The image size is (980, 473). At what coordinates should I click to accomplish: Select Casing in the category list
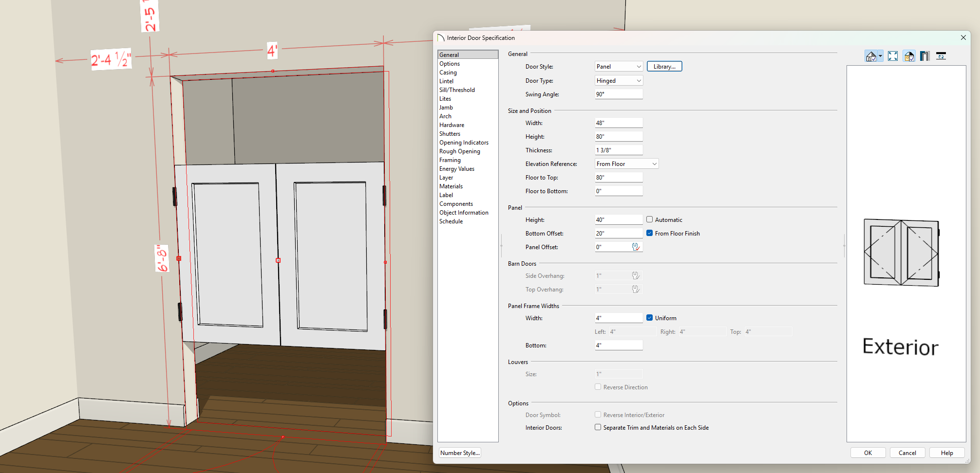coord(448,73)
